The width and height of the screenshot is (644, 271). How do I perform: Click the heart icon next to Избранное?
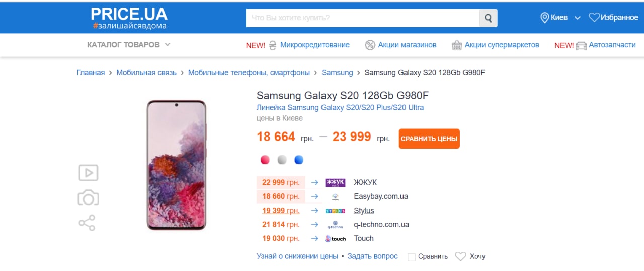pos(594,18)
